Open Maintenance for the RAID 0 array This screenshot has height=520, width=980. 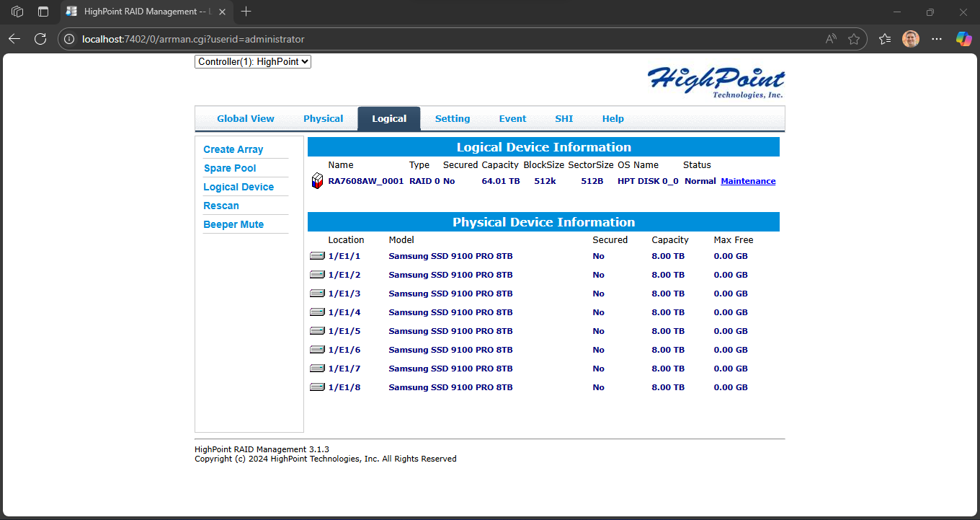748,180
